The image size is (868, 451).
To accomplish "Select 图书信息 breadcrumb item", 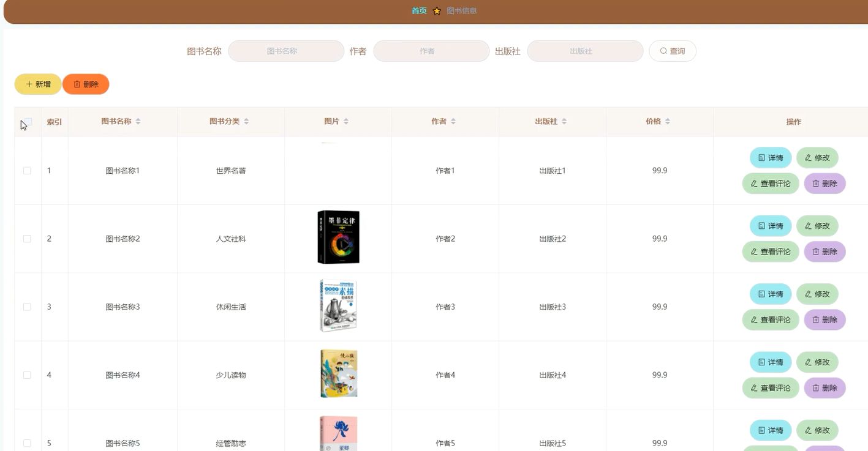I will 462,11.
